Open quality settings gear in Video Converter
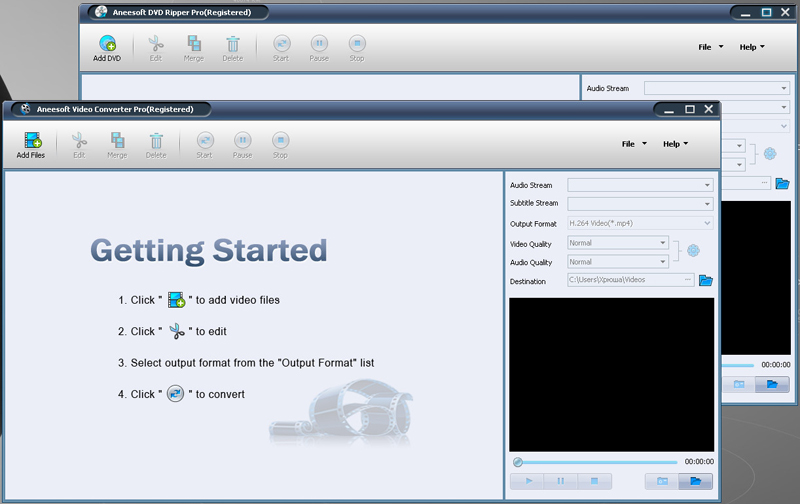The height and width of the screenshot is (504, 800). (x=693, y=250)
